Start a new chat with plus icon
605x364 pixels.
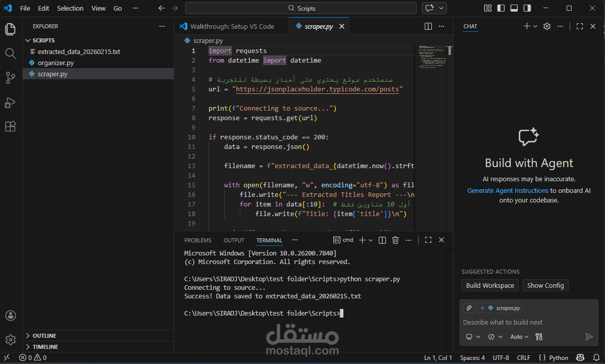click(x=527, y=26)
